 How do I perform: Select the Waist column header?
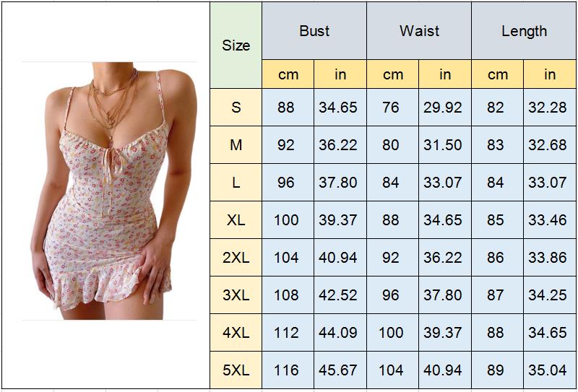419,31
